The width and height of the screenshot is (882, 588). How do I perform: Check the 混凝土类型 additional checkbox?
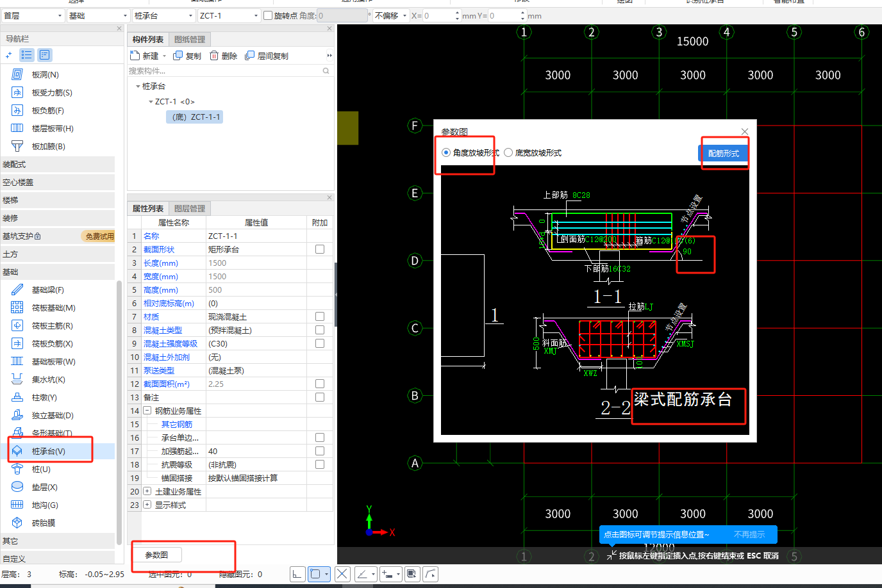click(320, 330)
